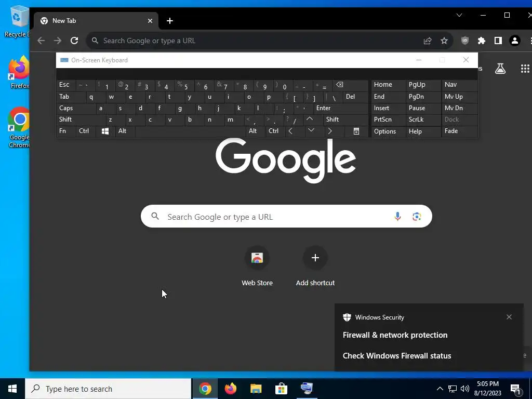Click the context menu key on On-Screen Keyboard
The image size is (532, 399).
[x=356, y=131]
